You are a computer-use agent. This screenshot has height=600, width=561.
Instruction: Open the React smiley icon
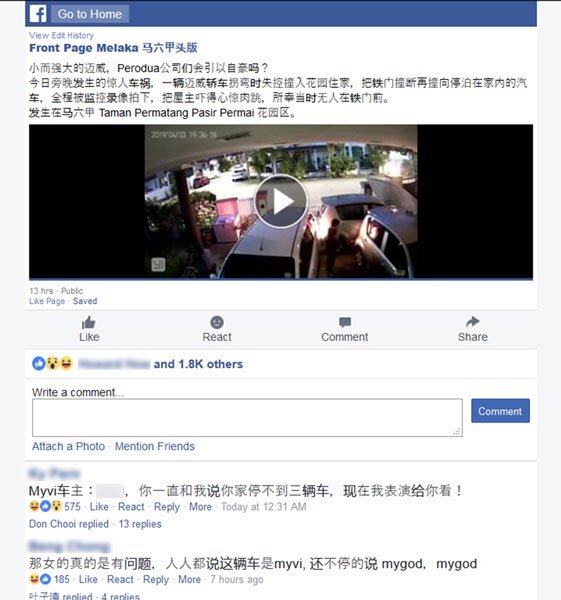tap(217, 323)
